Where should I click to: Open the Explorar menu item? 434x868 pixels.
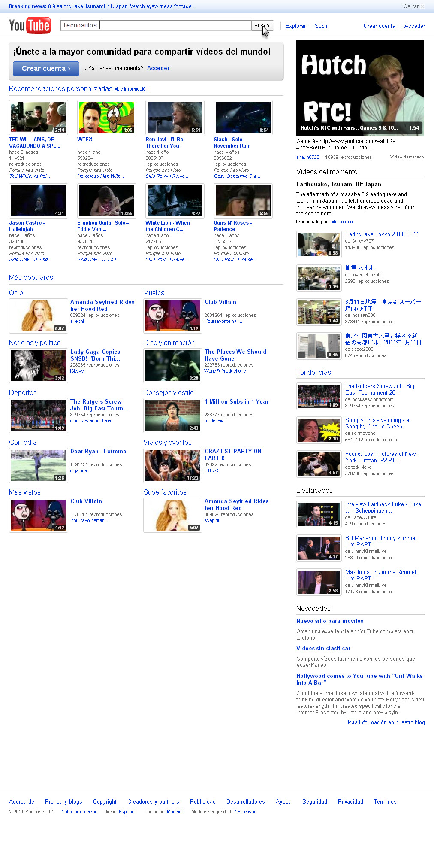(295, 26)
